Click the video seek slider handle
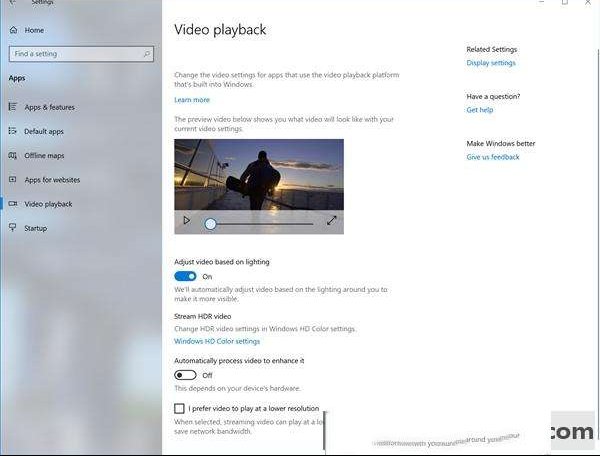600x456 pixels. pos(210,224)
